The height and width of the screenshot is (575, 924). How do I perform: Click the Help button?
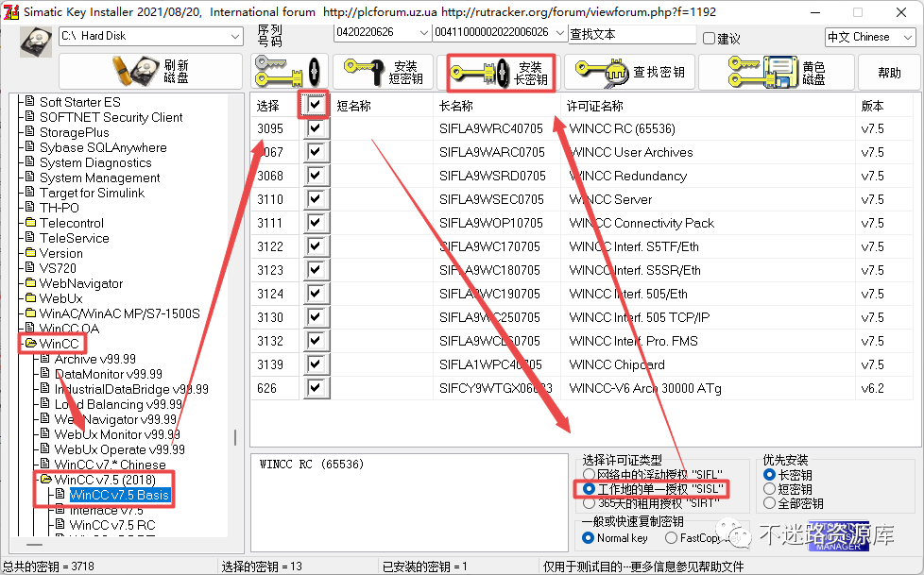tap(889, 72)
